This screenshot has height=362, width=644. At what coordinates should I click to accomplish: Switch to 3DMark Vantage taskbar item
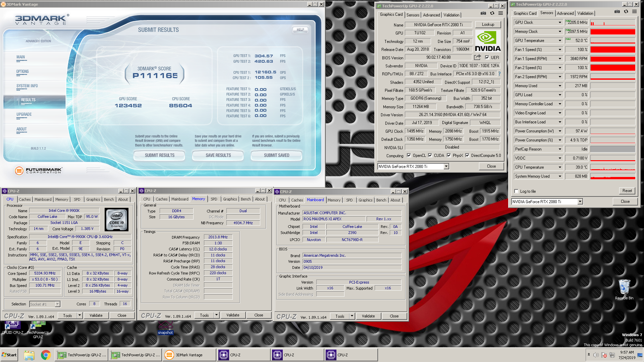(190, 355)
